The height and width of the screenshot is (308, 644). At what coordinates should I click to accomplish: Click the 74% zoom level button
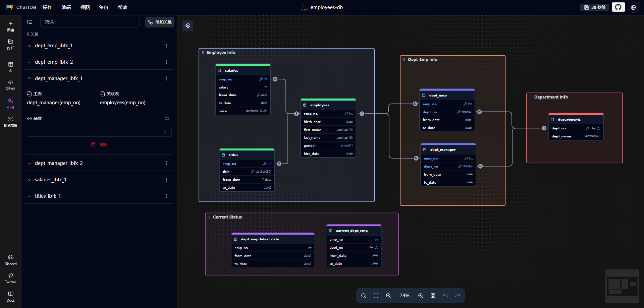point(405,296)
